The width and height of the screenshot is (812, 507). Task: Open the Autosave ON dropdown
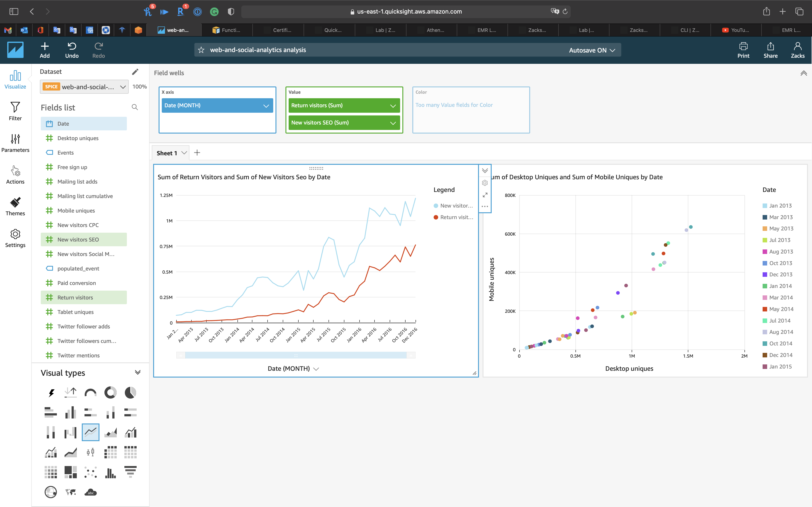click(592, 50)
